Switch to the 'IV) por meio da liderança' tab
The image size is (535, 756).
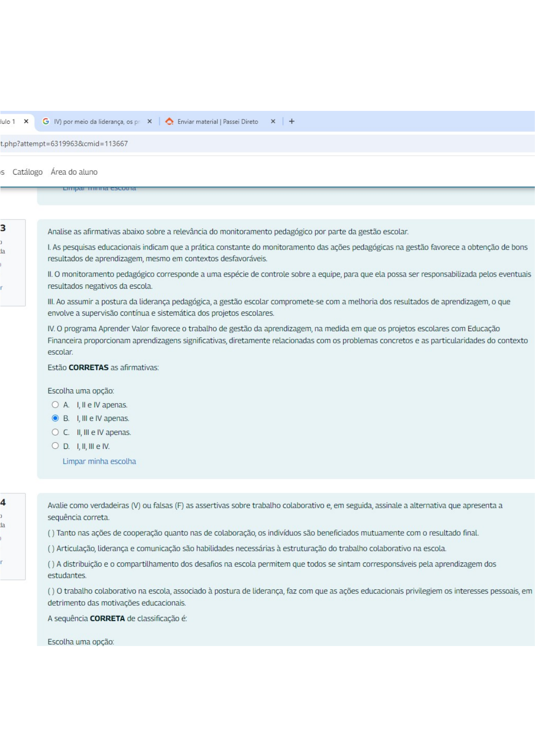coord(97,122)
